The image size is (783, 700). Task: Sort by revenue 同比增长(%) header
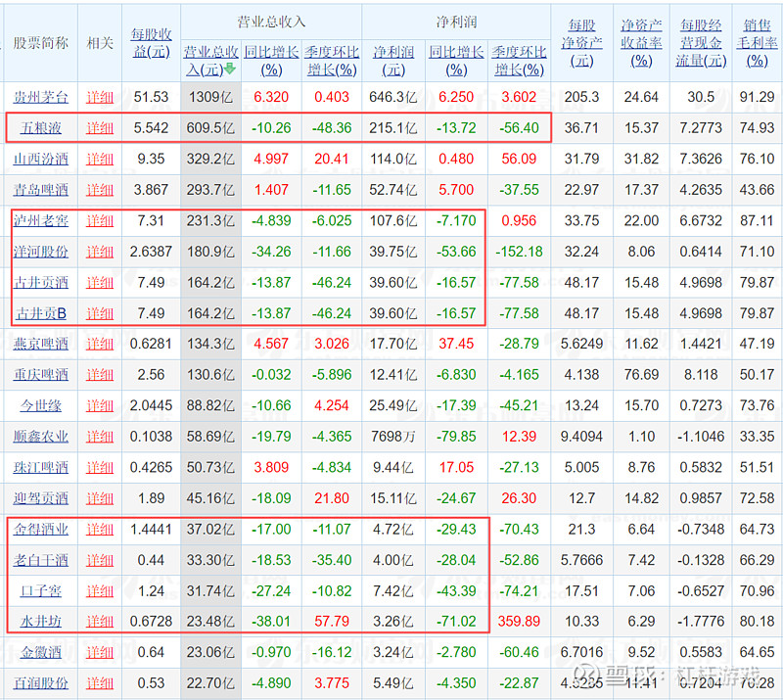pos(271,61)
